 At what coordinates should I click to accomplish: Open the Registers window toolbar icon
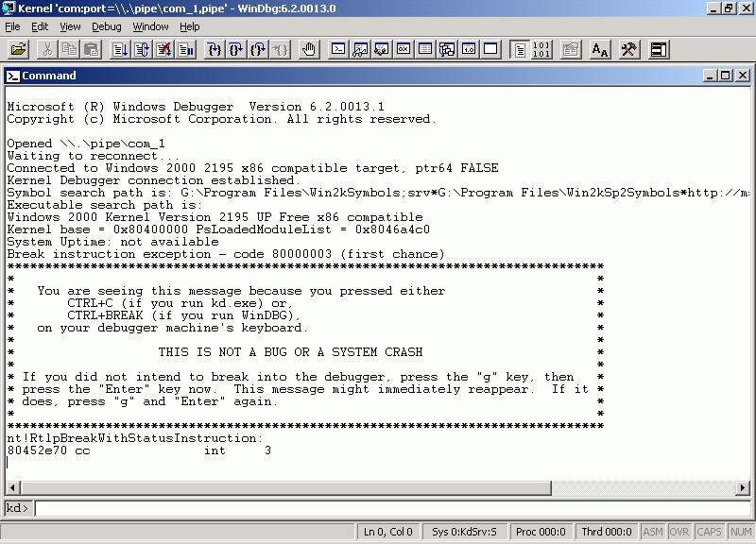404,49
